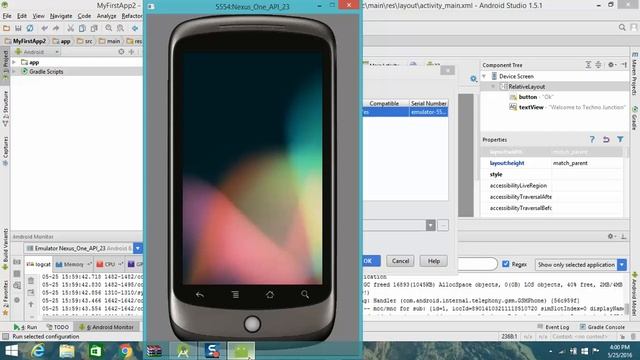Click the Undo arrow in the toolbar
Screen dimensions: 640x360
[x=44, y=28]
